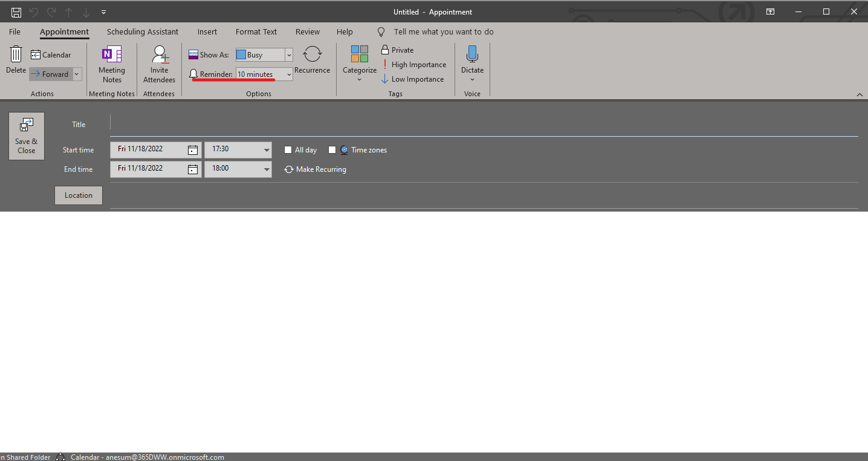Image resolution: width=868 pixels, height=461 pixels.
Task: Open Ribbon Display Options icon
Action: point(770,11)
